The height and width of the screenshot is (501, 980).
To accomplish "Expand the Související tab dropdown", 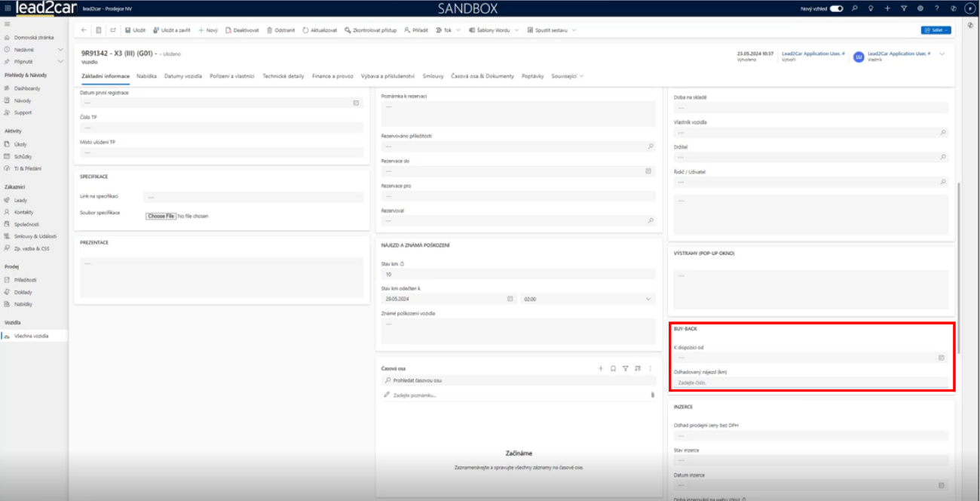I will pyautogui.click(x=568, y=76).
